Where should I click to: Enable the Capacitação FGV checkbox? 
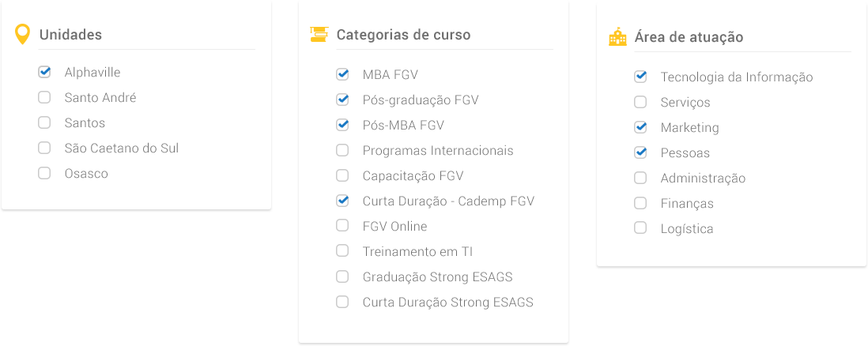342,175
